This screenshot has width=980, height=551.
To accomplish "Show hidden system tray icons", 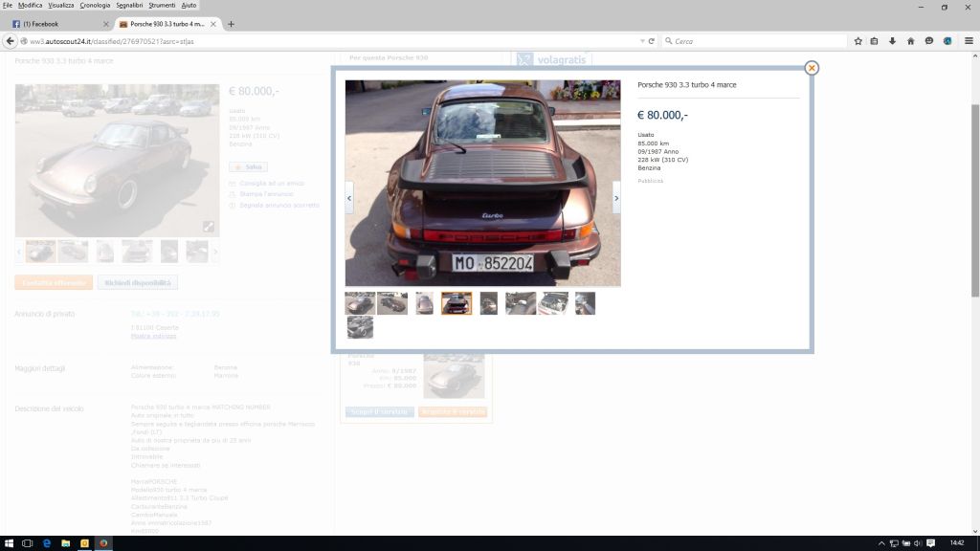I will click(x=881, y=543).
